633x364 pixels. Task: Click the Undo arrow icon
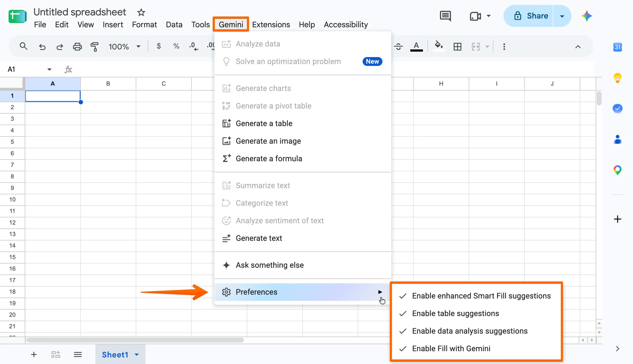pyautogui.click(x=42, y=46)
